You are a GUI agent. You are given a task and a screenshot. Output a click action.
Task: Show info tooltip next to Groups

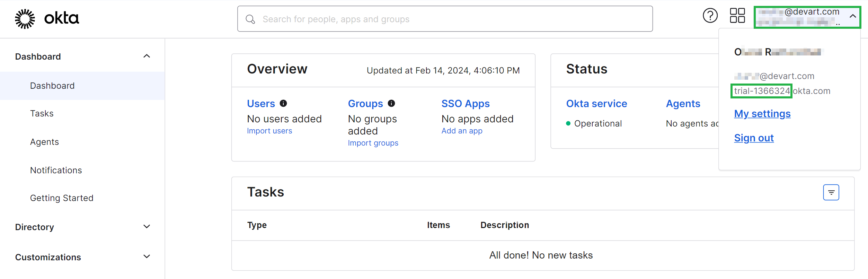click(x=391, y=103)
